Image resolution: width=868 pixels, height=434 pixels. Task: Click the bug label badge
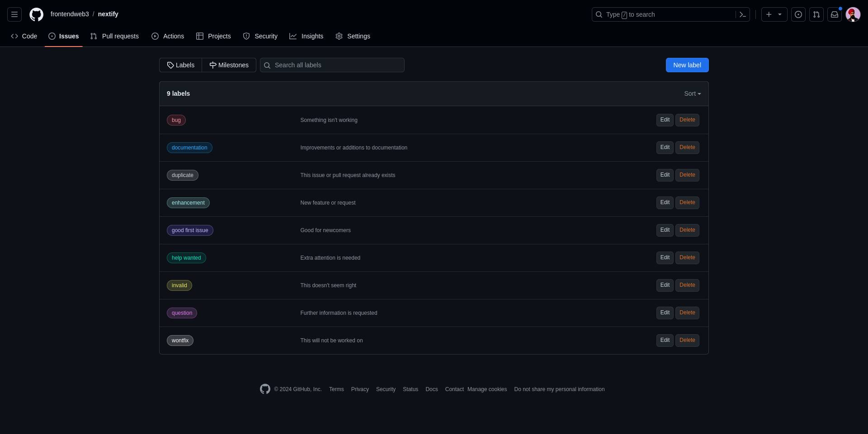point(176,120)
